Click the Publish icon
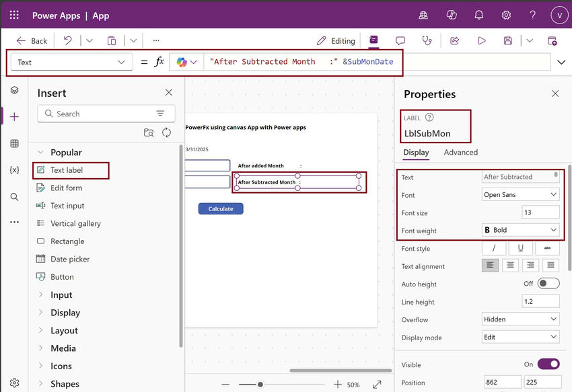The width and height of the screenshot is (572, 392). tap(552, 40)
